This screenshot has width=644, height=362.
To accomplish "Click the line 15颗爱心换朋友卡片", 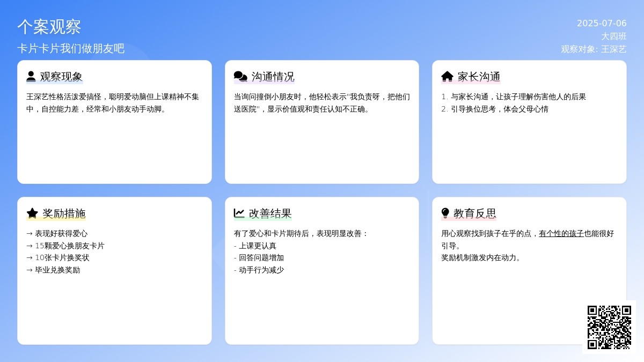I will point(65,246).
